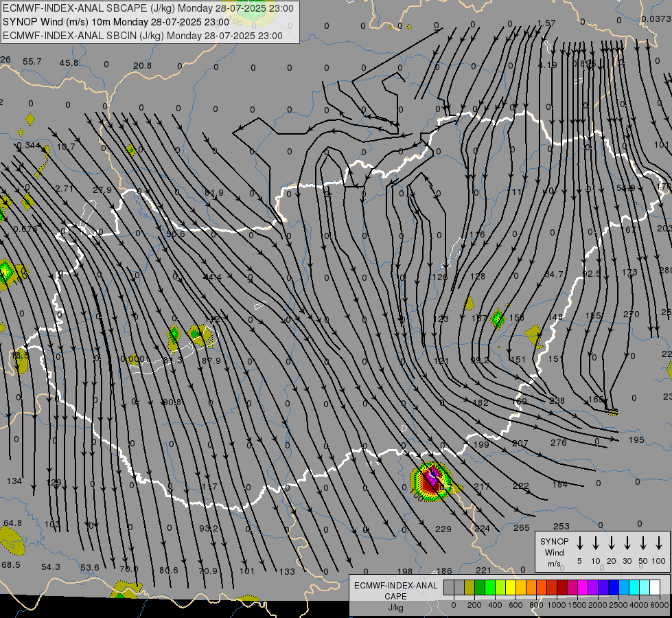Click the map value 20.8
The height and width of the screenshot is (618, 672).
[x=142, y=66]
